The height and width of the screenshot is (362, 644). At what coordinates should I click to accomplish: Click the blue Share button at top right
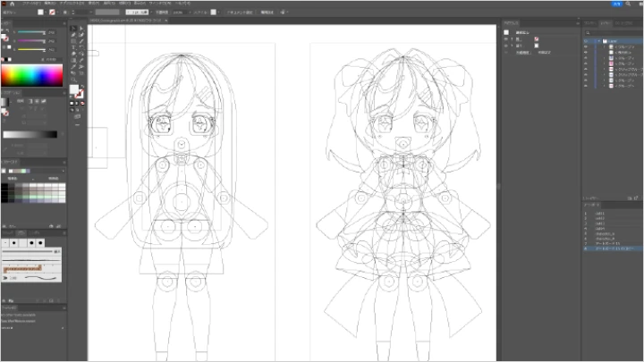point(617,4)
